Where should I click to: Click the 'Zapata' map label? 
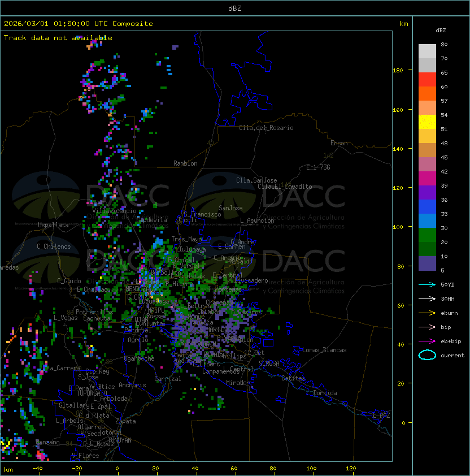125,421
